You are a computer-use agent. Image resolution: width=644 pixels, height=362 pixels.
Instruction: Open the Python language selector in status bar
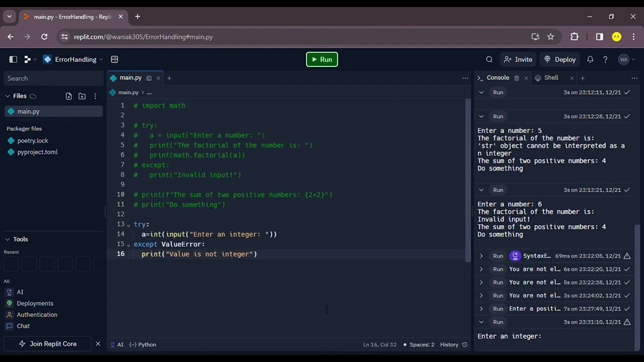point(143,344)
